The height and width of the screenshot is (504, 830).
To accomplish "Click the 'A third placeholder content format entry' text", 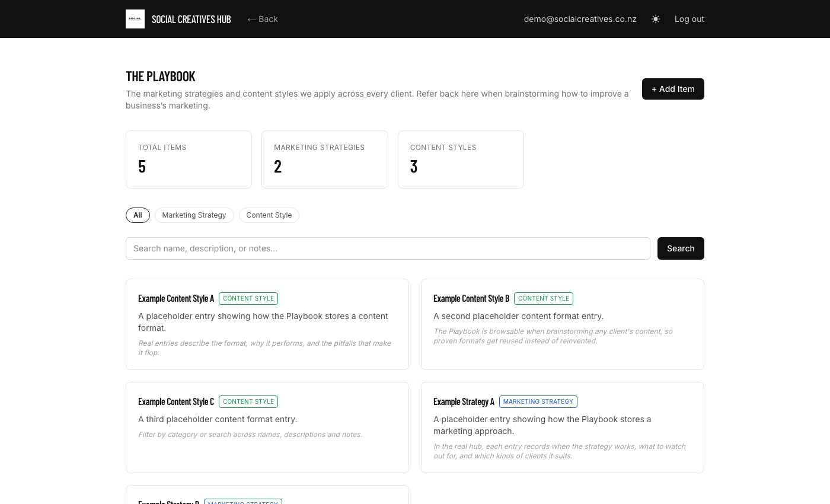I will pos(218,419).
